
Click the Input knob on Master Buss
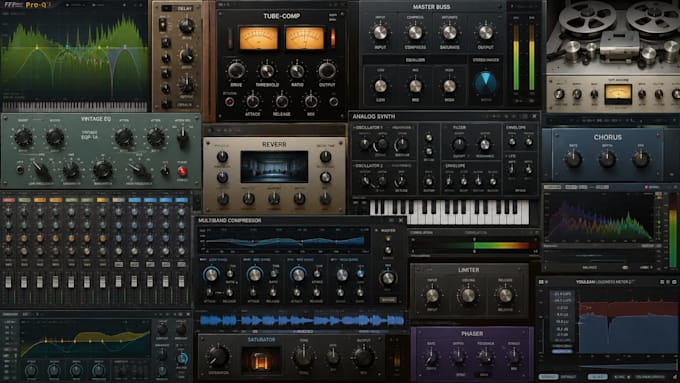pos(380,33)
